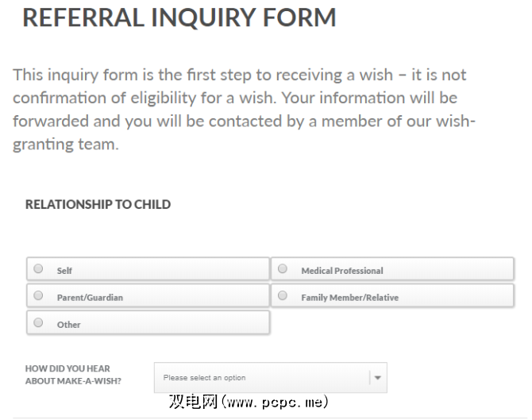Viewport: 532px width, 420px height.
Task: Click the "Family Member/Relative" label text
Action: (349, 298)
